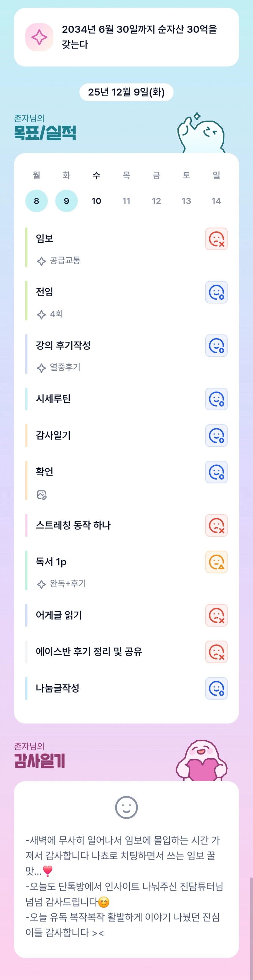The image size is (253, 980).
Task: Tap the status face icon for 강의 후기작성
Action: point(216,346)
